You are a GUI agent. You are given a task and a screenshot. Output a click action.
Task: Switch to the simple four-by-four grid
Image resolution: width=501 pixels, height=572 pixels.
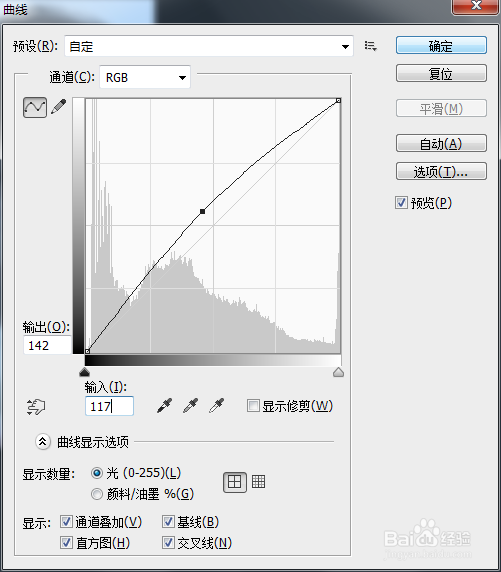point(235,482)
